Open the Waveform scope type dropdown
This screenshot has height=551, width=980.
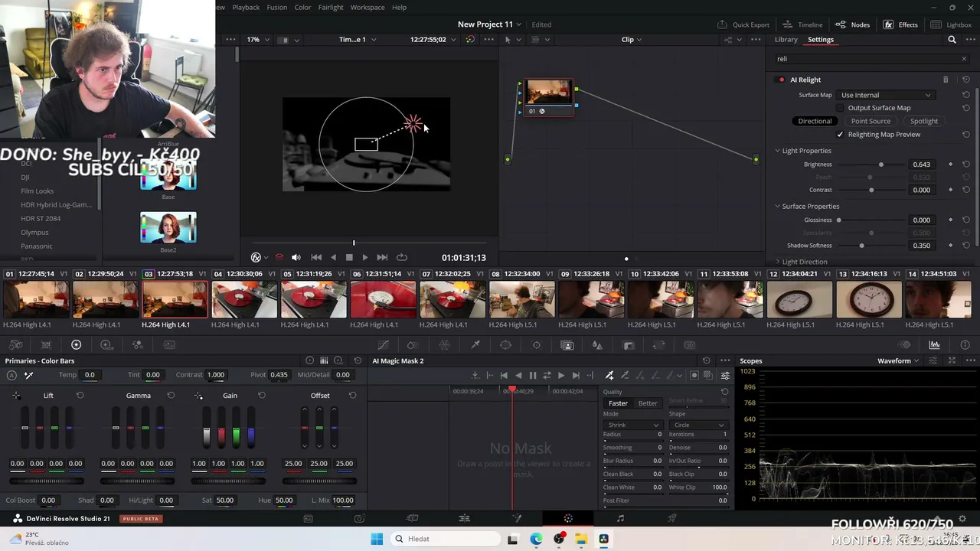pos(898,361)
